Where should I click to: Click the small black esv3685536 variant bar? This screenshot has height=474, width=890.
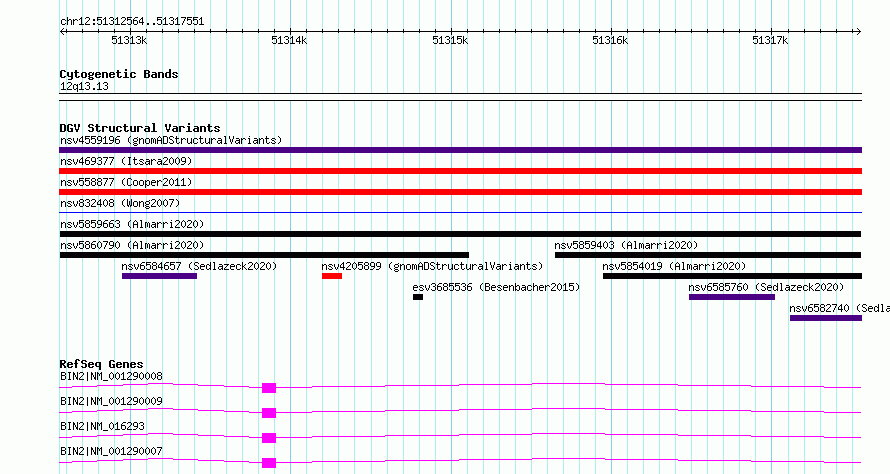point(418,297)
